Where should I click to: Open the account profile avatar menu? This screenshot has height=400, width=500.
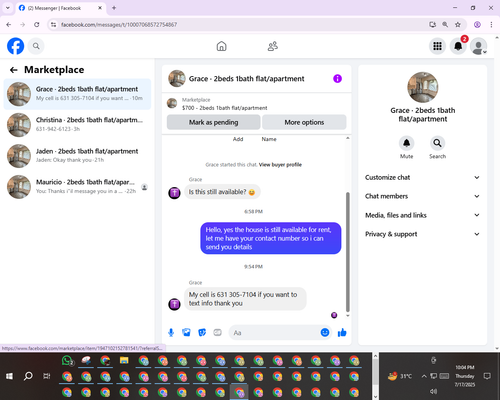click(x=479, y=46)
